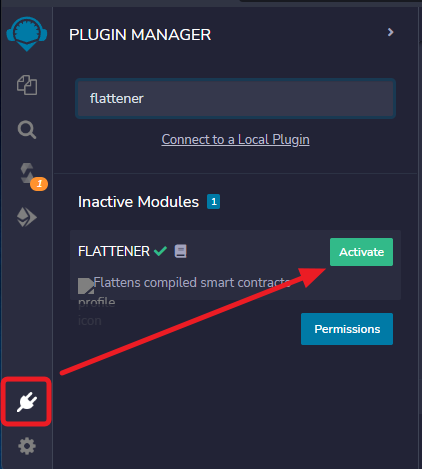This screenshot has height=469, width=422.
Task: Select the FLATTENER plugin name
Action: 114,251
